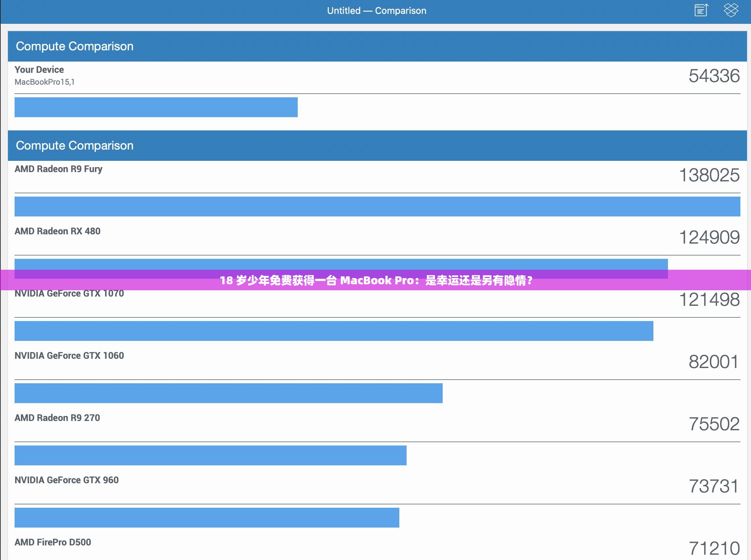Click the score 121498
751x560 pixels.
pyautogui.click(x=709, y=300)
